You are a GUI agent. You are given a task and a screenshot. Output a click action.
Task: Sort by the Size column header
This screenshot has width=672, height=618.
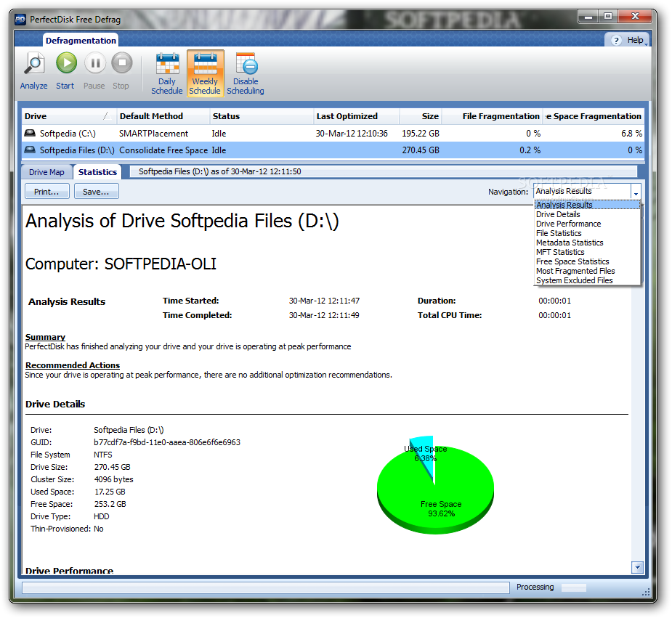421,116
